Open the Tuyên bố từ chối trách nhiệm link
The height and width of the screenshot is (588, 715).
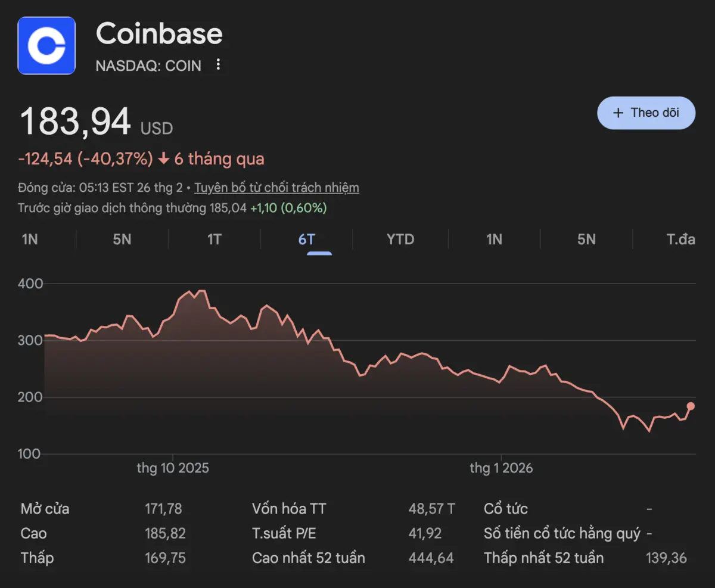[x=276, y=188]
